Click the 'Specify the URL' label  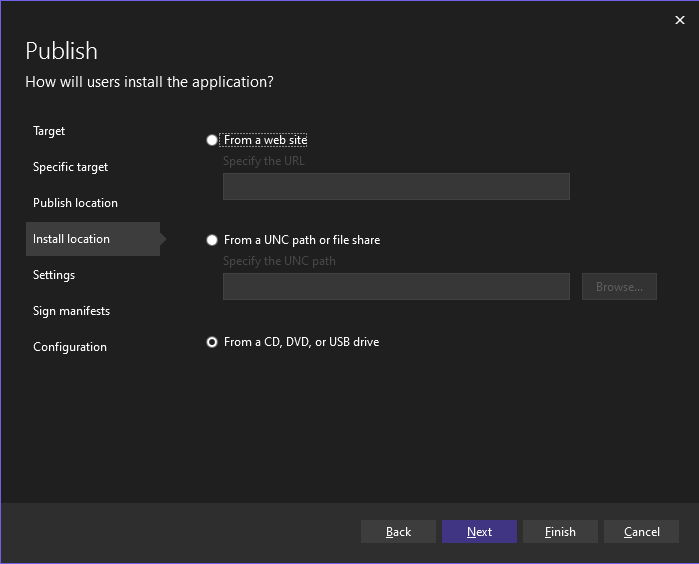264,161
